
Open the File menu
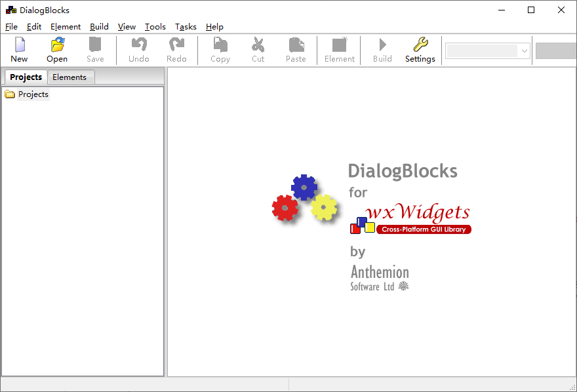pyautogui.click(x=11, y=27)
